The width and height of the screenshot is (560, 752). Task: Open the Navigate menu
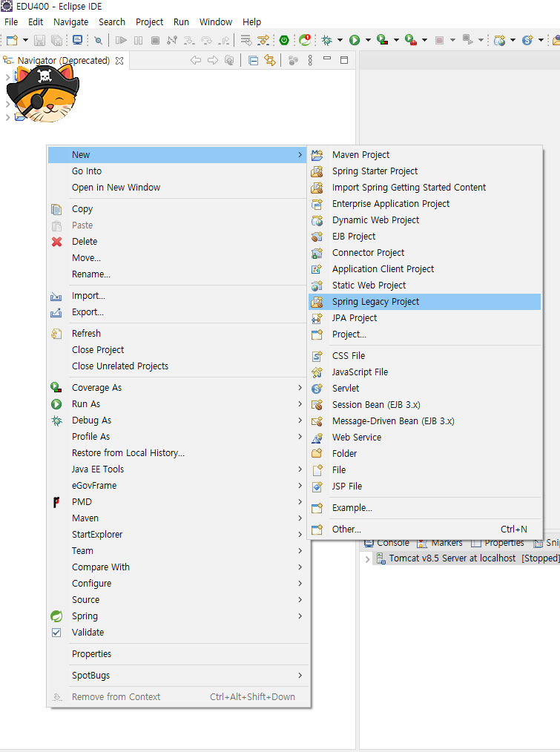pos(71,22)
